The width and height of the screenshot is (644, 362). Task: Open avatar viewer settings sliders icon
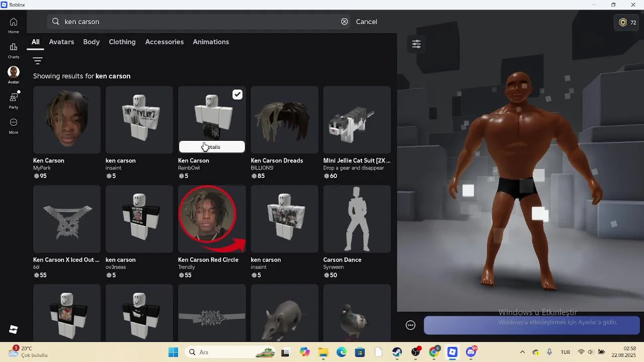[416, 44]
